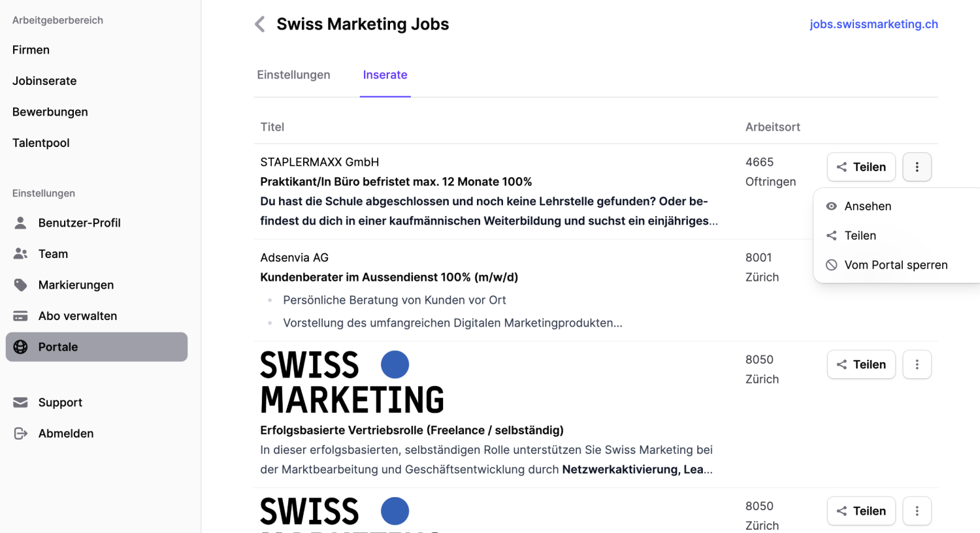Click the back arrow next to Swiss Marketing Jobs

pyautogui.click(x=259, y=24)
